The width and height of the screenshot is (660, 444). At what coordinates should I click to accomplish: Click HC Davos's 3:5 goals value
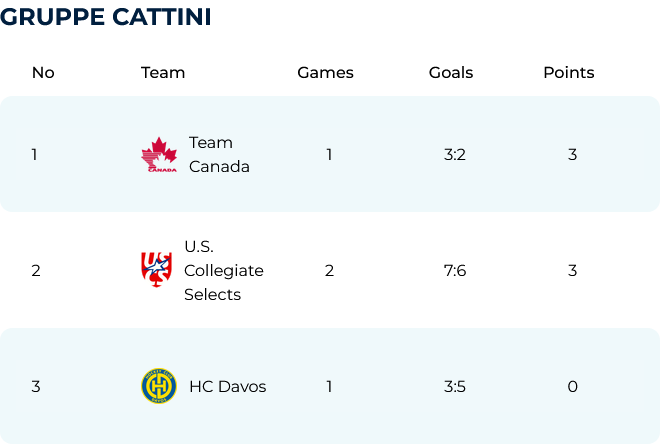[x=455, y=386]
